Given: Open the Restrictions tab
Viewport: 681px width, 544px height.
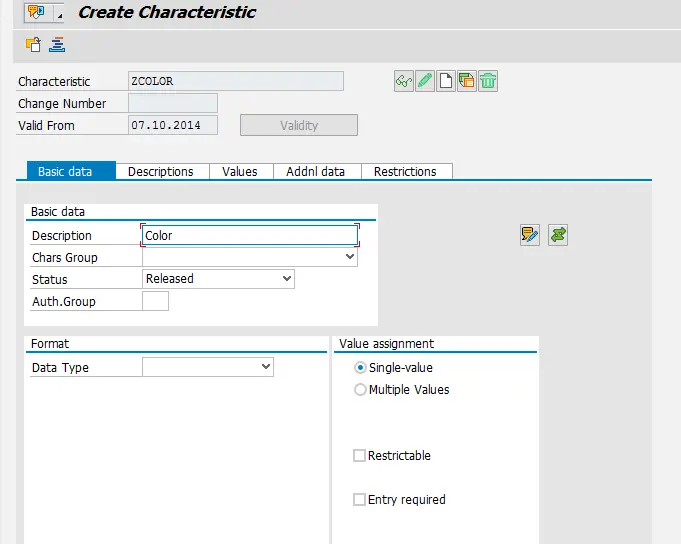Looking at the screenshot, I should (405, 171).
